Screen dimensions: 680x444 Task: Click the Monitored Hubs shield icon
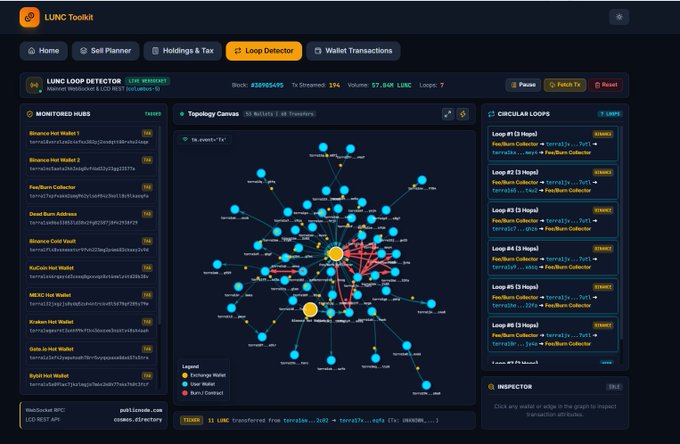tap(29, 114)
